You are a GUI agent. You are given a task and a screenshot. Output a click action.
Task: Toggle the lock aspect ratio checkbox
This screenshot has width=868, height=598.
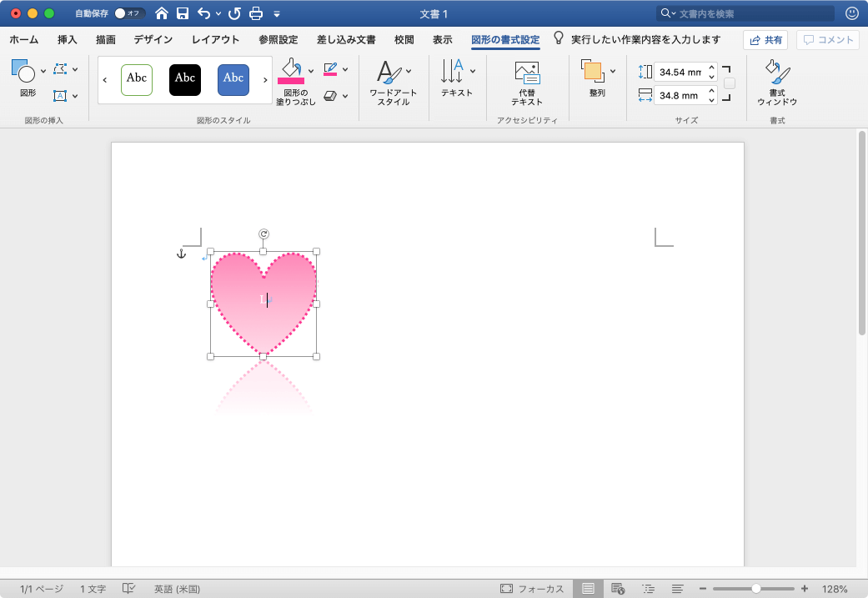[x=730, y=83]
